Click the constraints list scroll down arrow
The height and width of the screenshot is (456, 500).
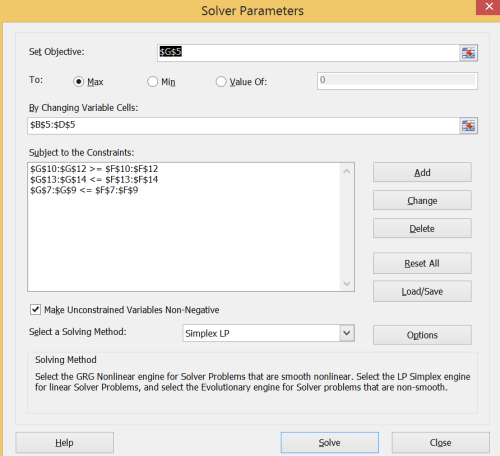[x=347, y=283]
